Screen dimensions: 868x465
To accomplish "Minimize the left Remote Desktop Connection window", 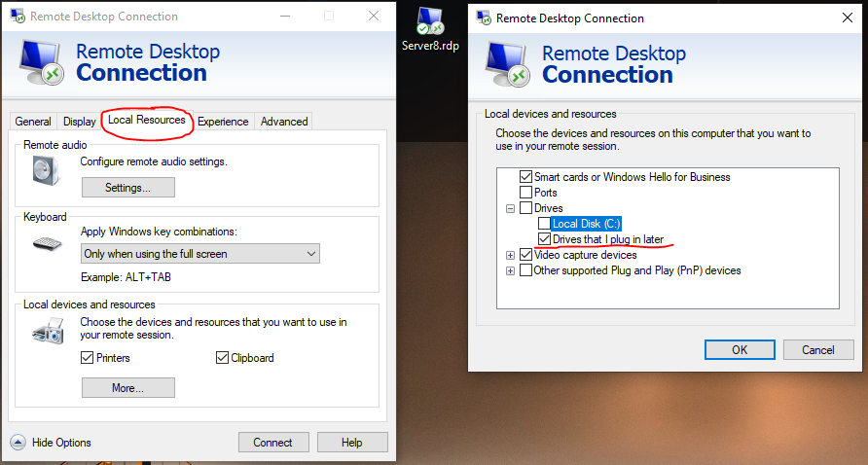I will [285, 17].
